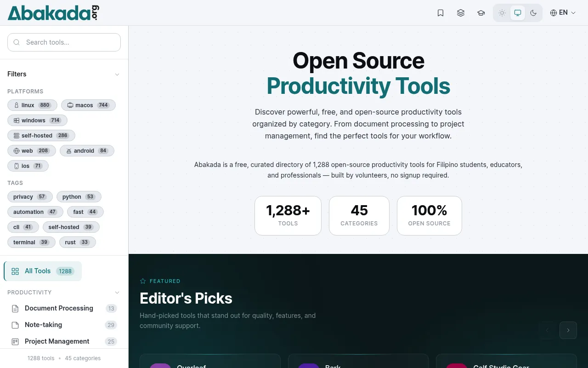Toggle the linux platform filter

pyautogui.click(x=32, y=105)
